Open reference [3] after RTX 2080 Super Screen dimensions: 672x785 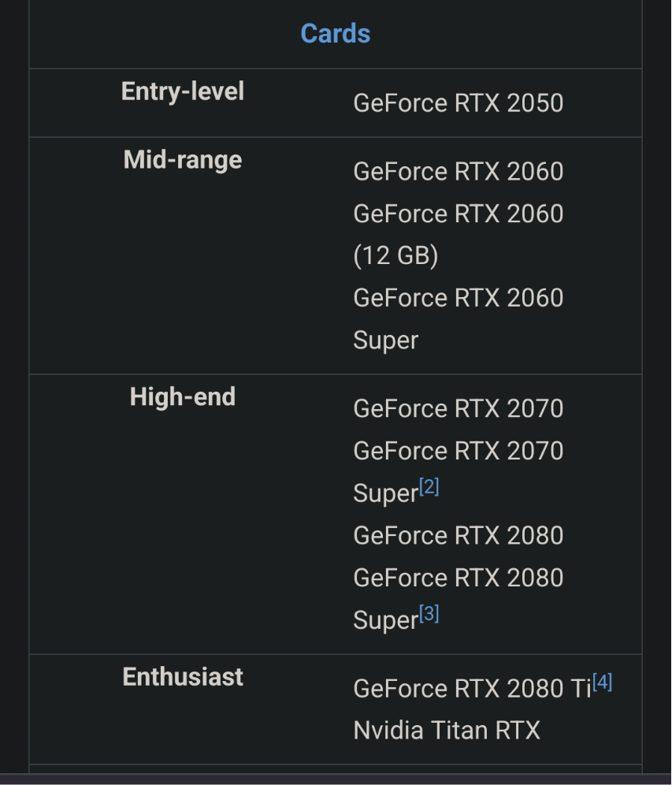[429, 614]
